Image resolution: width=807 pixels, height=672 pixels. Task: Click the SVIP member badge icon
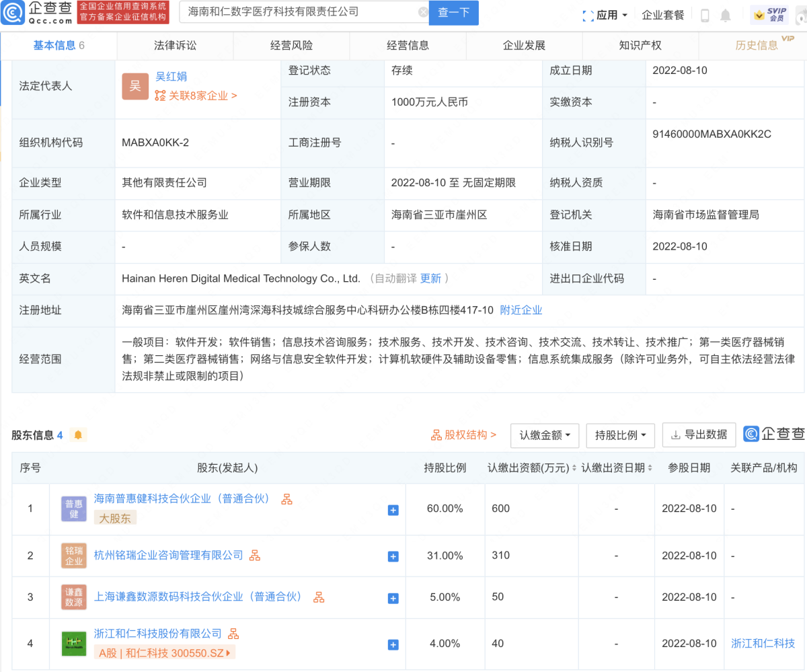771,14
